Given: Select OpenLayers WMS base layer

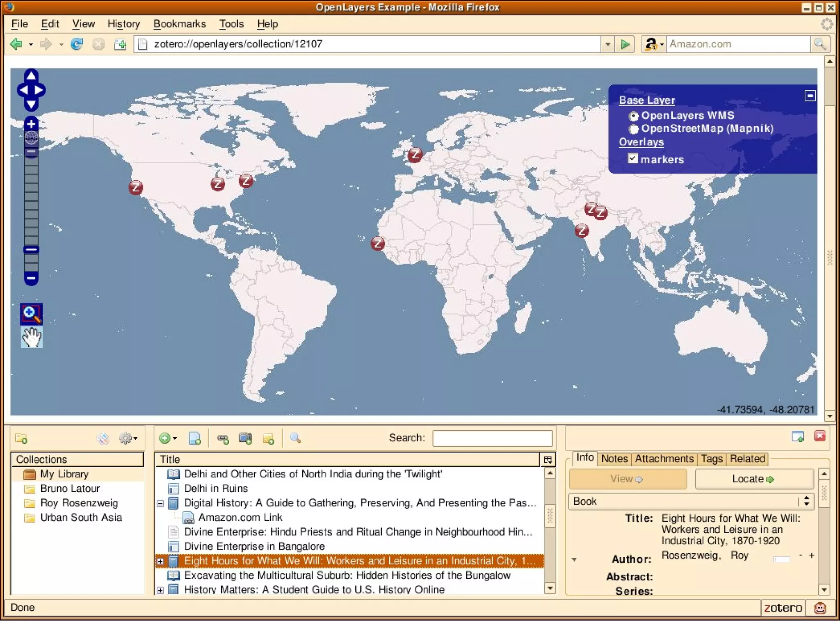Looking at the screenshot, I should point(634,116).
